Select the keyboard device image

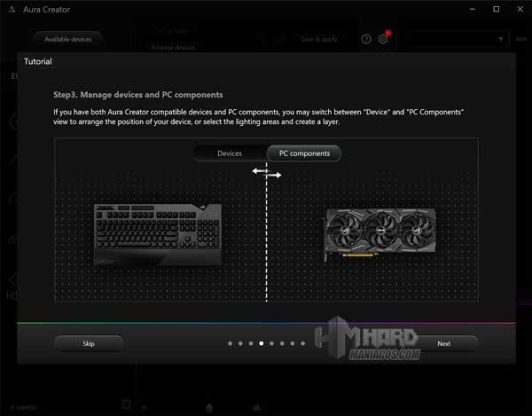158,234
